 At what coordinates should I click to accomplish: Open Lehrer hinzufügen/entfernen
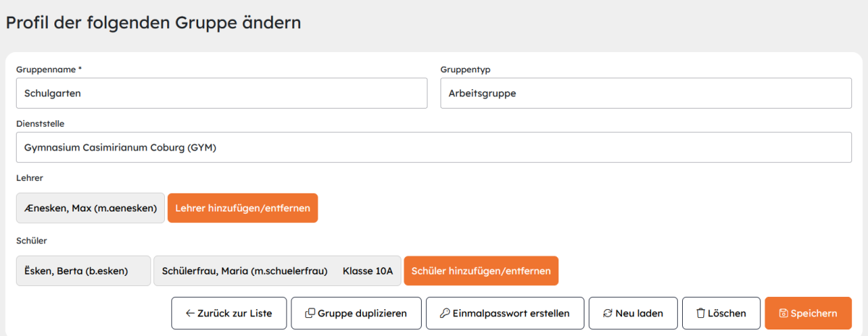click(242, 208)
